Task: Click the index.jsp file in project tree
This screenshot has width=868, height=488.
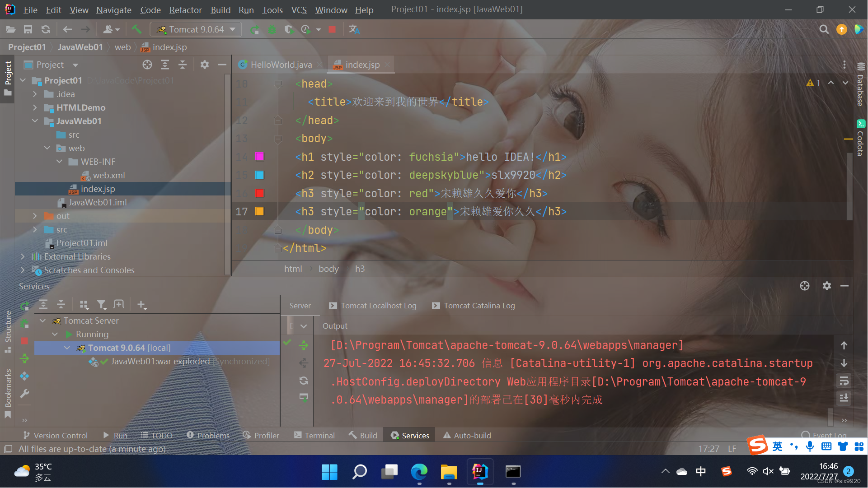Action: coord(97,188)
